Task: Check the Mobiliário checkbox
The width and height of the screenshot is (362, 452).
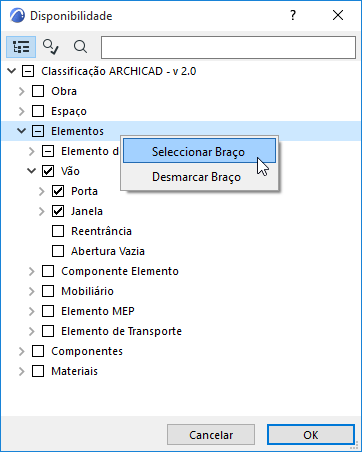Action: pyautogui.click(x=48, y=291)
